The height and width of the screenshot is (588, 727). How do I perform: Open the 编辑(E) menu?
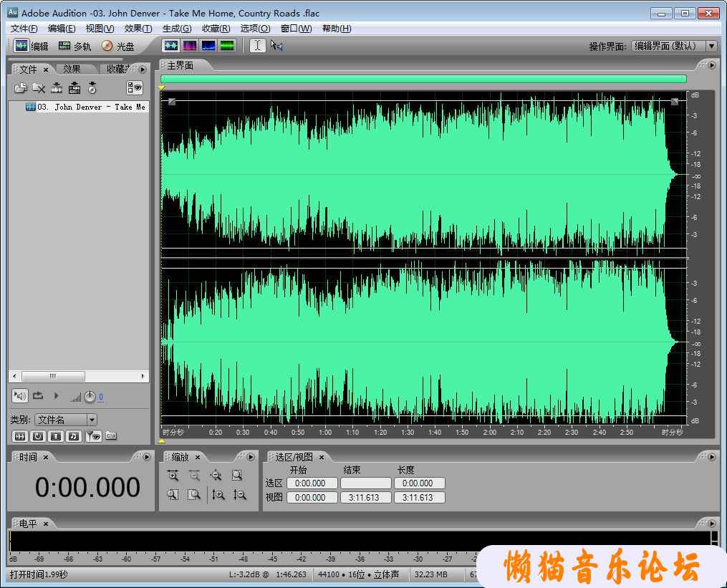[62, 29]
